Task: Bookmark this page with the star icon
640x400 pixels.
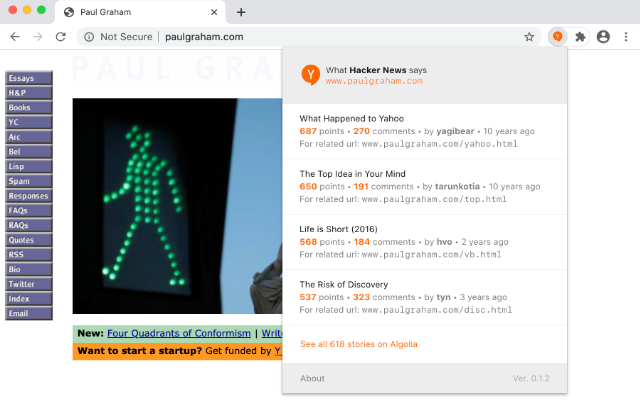Action: coord(529,37)
